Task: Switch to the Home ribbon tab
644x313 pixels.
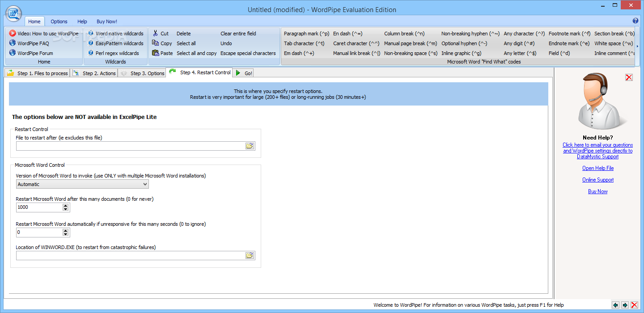Action: pyautogui.click(x=34, y=21)
